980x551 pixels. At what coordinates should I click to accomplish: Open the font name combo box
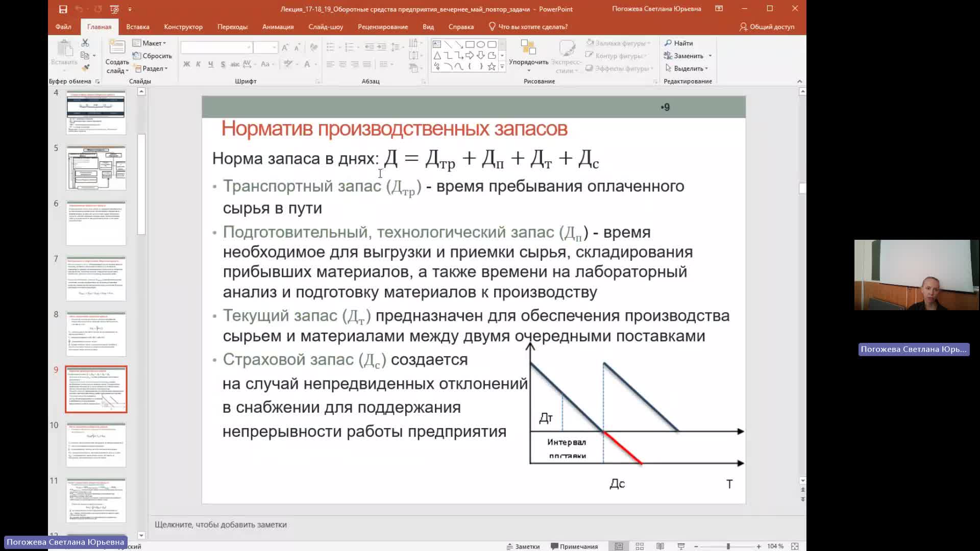(216, 47)
